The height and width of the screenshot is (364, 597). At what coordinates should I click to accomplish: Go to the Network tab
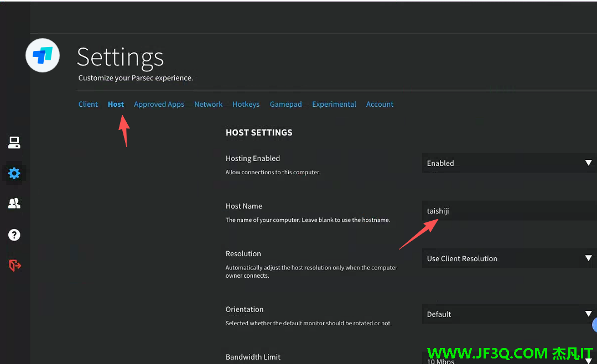point(208,104)
